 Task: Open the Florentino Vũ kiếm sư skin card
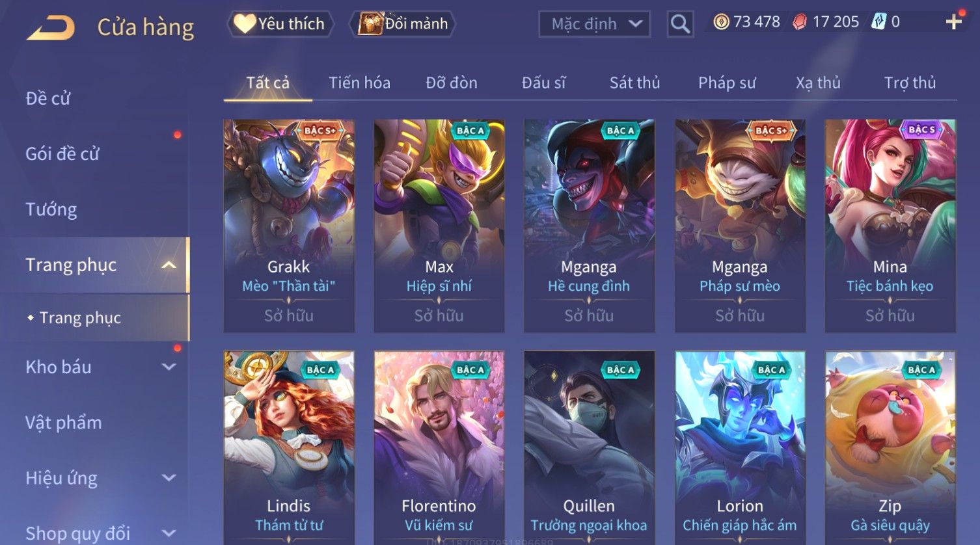439,448
